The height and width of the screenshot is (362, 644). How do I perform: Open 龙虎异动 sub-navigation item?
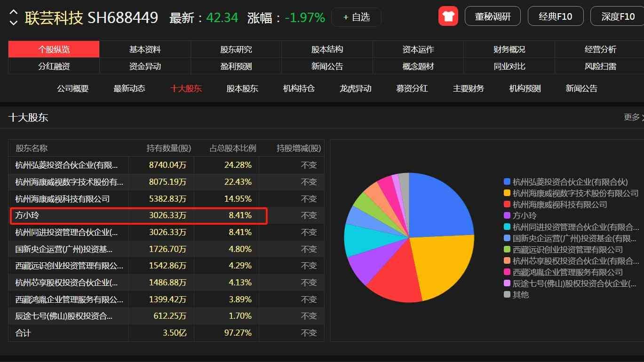(355, 88)
